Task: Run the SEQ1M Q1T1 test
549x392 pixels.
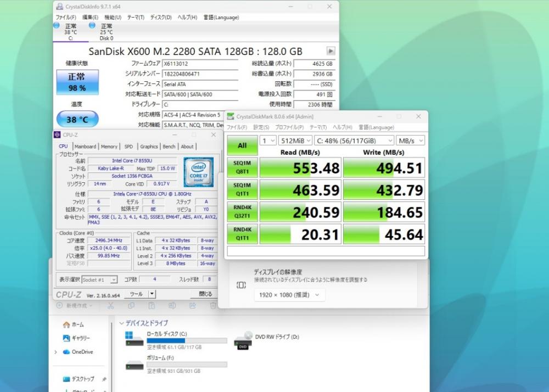Action: (242, 189)
